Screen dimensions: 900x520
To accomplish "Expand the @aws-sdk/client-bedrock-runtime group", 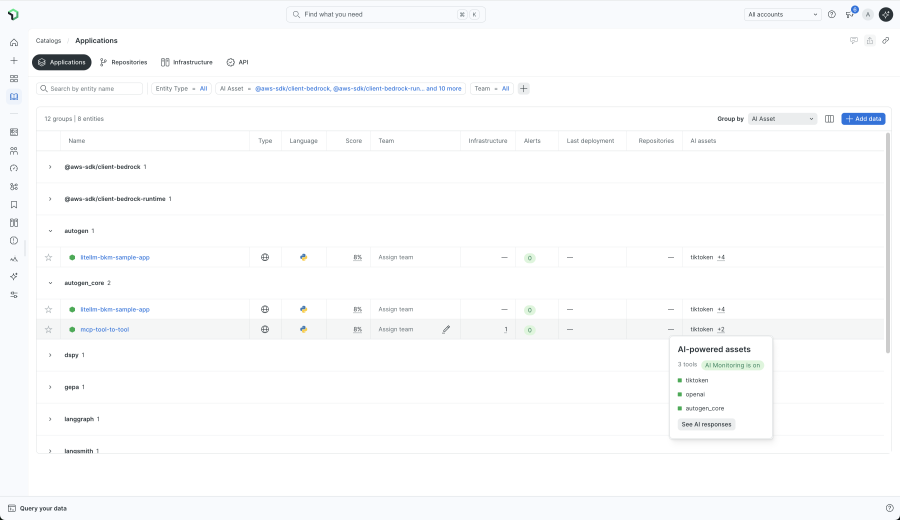I will click(50, 199).
